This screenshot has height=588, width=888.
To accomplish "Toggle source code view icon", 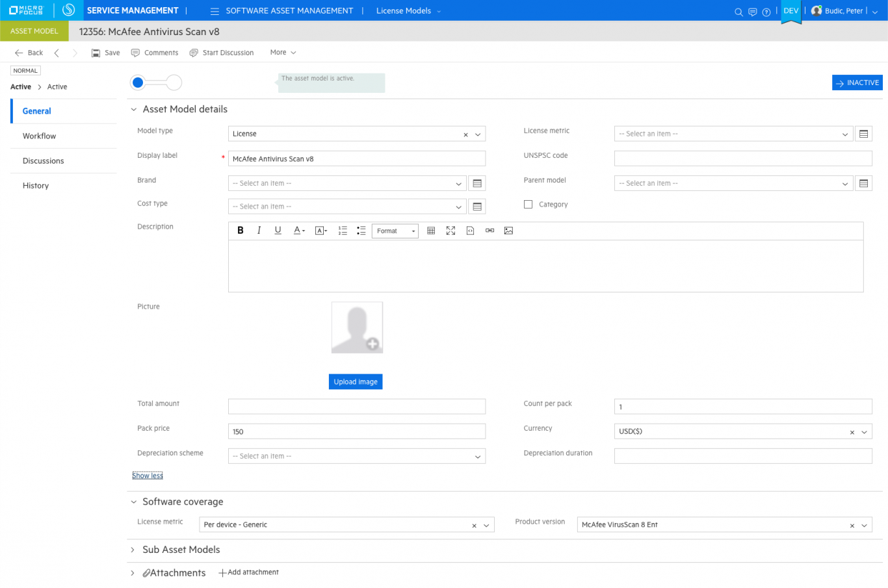I will click(x=470, y=231).
